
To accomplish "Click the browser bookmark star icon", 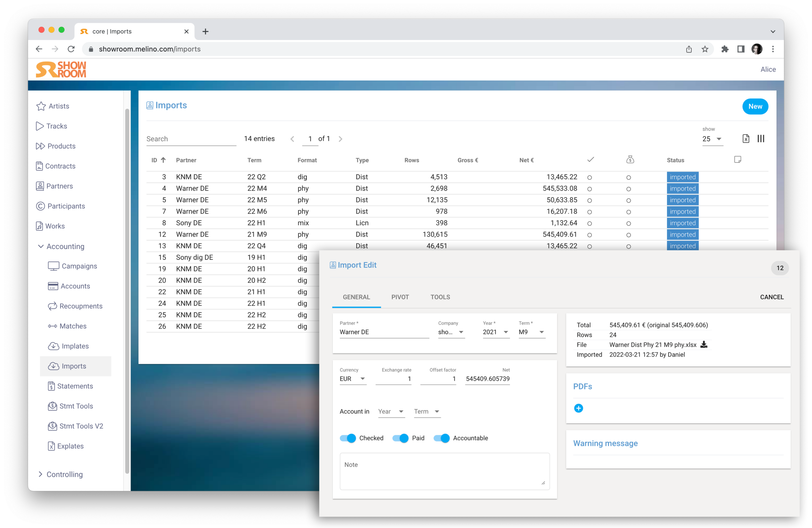I will pyautogui.click(x=705, y=49).
